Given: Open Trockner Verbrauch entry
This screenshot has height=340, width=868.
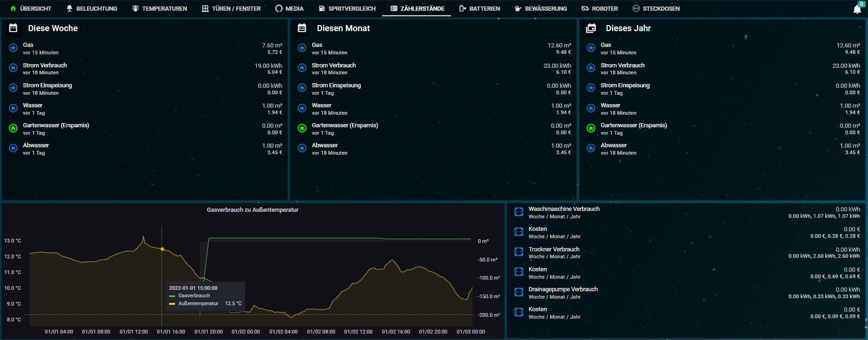Looking at the screenshot, I should pos(687,253).
